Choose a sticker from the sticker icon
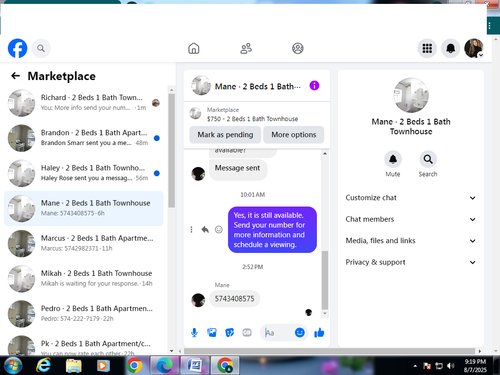The height and width of the screenshot is (375, 500). point(229,332)
